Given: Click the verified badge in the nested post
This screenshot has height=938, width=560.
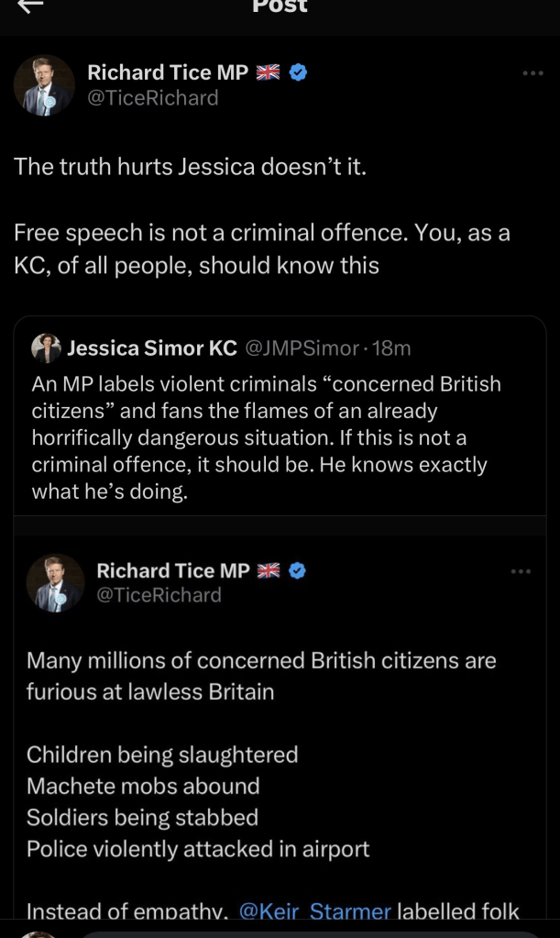Looking at the screenshot, I should click(x=298, y=570).
